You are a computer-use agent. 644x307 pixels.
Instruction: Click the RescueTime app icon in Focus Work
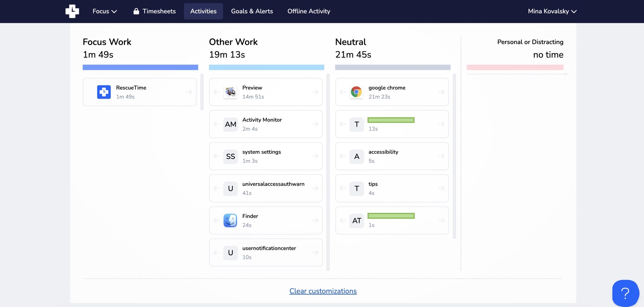104,92
